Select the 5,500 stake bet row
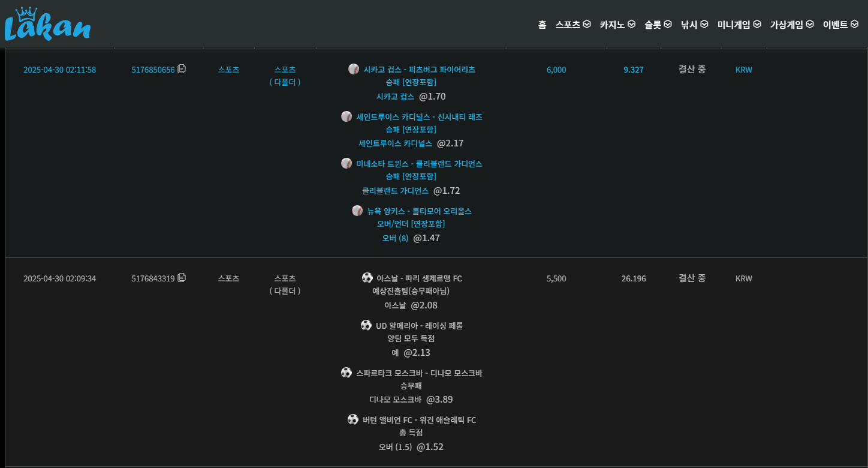Image resolution: width=868 pixels, height=468 pixels. point(556,278)
